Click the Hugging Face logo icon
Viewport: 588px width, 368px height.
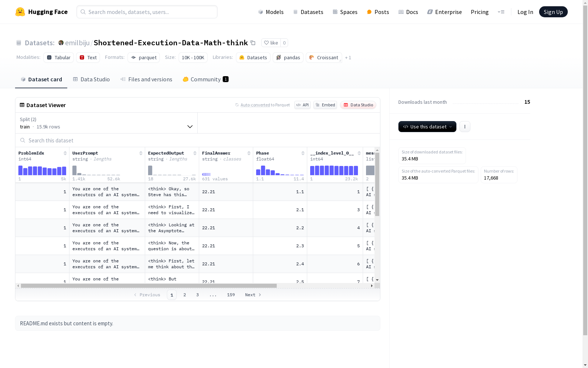[20, 12]
